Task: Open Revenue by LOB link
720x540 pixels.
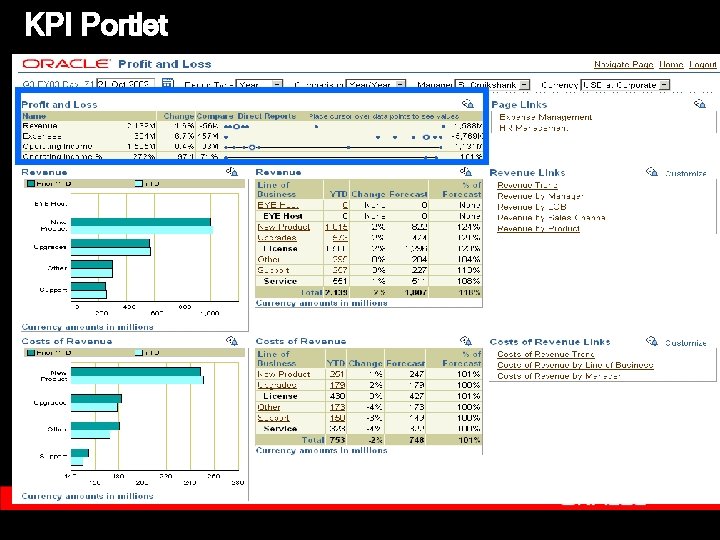Action: coord(532,207)
